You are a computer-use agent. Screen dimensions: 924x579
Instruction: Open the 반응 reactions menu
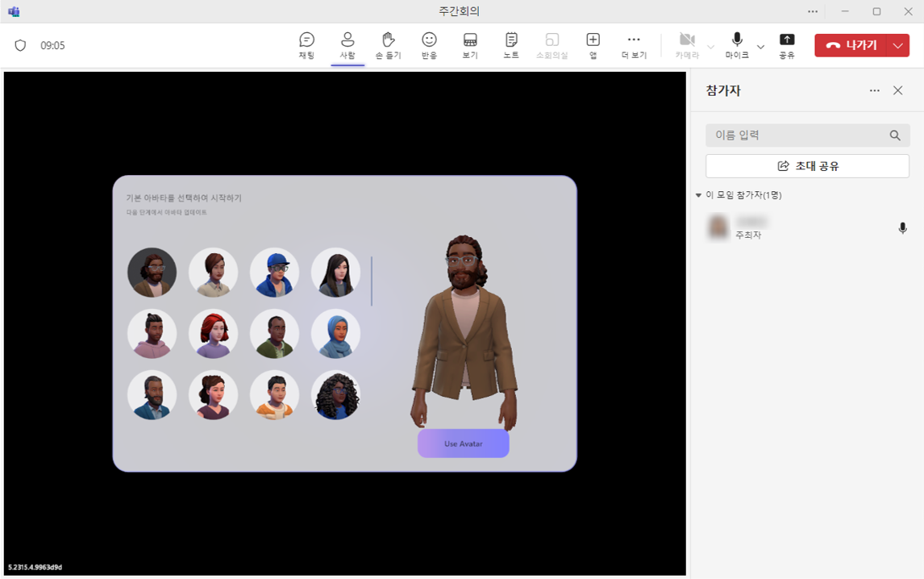[x=428, y=45]
